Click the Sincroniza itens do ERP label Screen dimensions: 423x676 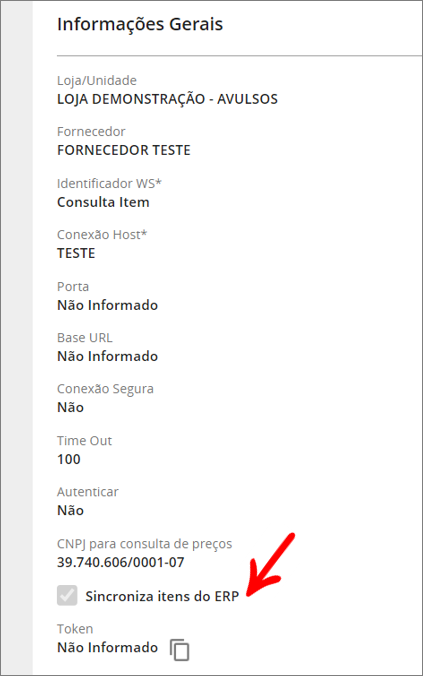click(162, 596)
